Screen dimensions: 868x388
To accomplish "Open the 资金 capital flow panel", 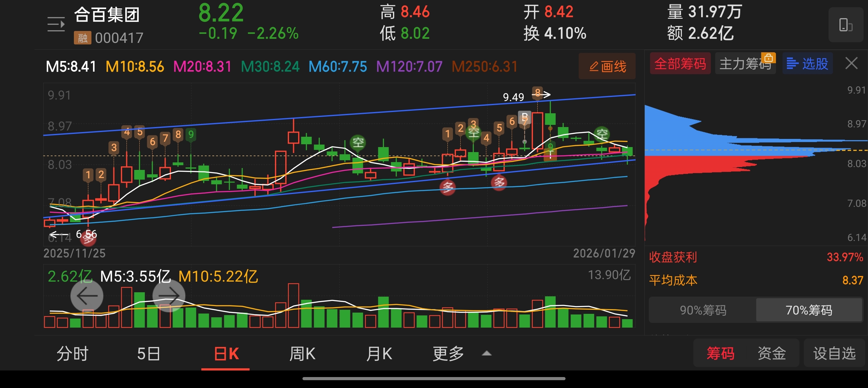I will (x=772, y=354).
